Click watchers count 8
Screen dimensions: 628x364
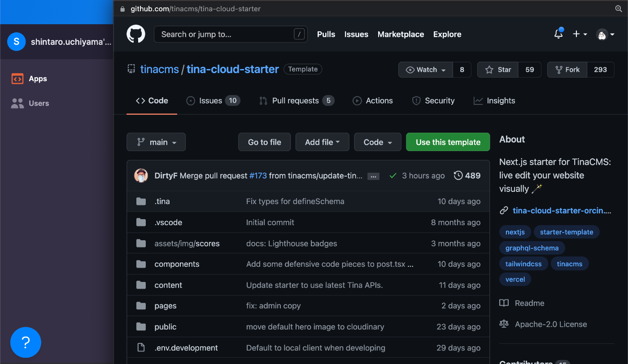point(462,69)
